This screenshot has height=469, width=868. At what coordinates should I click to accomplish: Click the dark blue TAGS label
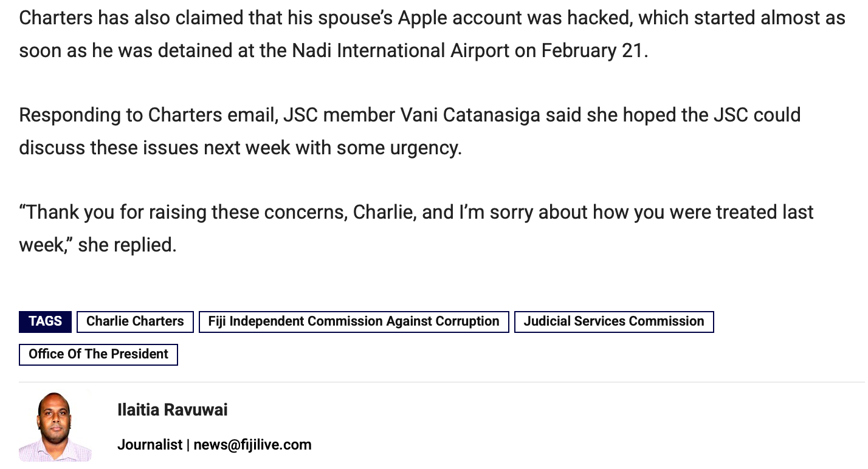pyautogui.click(x=45, y=321)
